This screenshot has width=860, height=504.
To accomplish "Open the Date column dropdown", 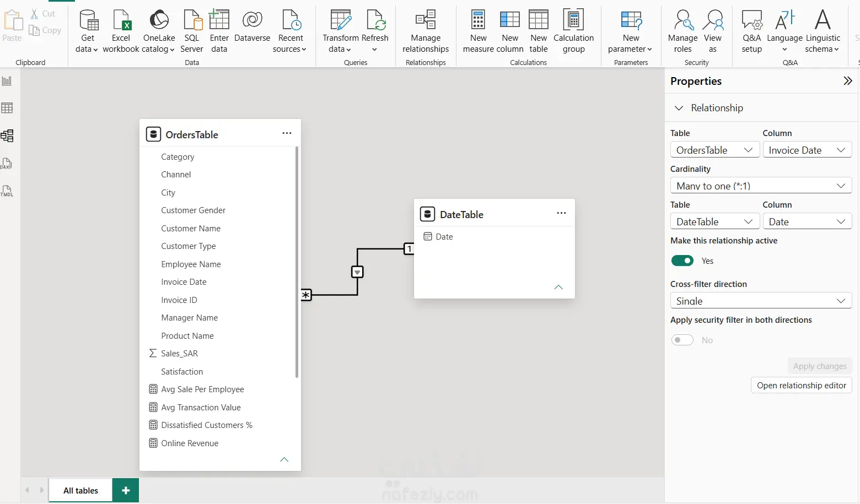I will (x=807, y=221).
